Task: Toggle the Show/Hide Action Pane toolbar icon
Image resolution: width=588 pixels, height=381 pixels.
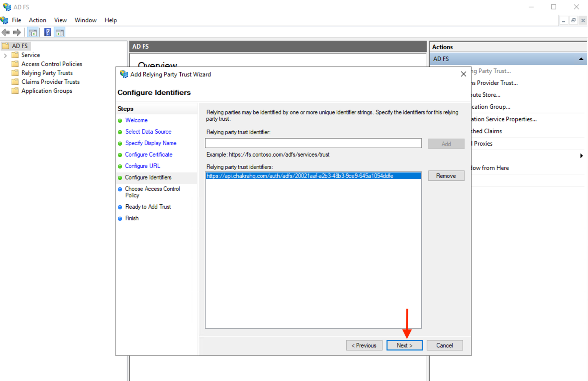Action: pos(60,32)
